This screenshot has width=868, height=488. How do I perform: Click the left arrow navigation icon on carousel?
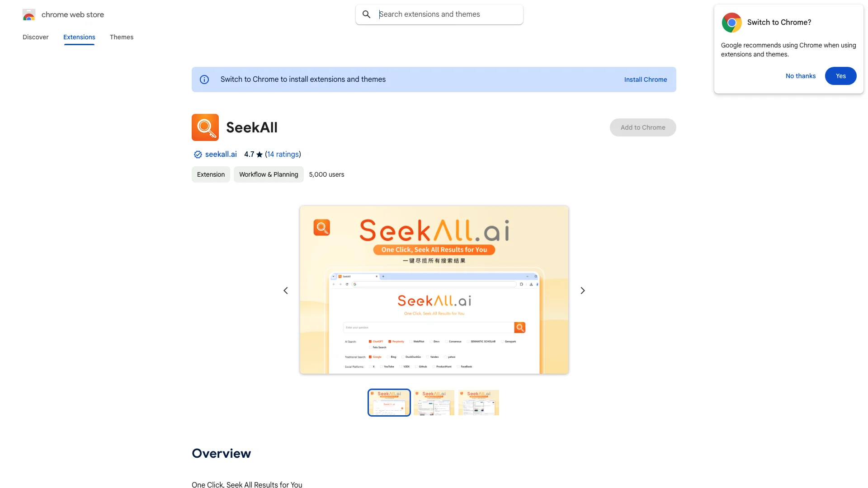tap(286, 291)
